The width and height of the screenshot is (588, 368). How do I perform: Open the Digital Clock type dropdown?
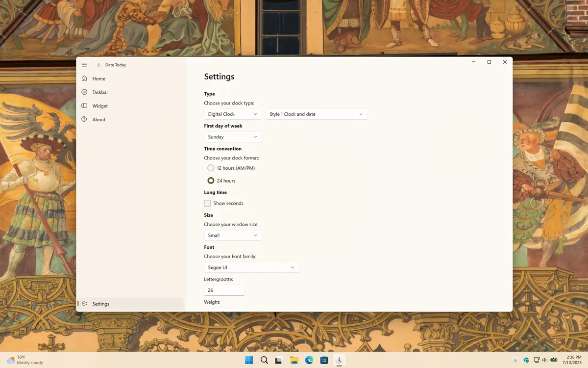click(233, 114)
